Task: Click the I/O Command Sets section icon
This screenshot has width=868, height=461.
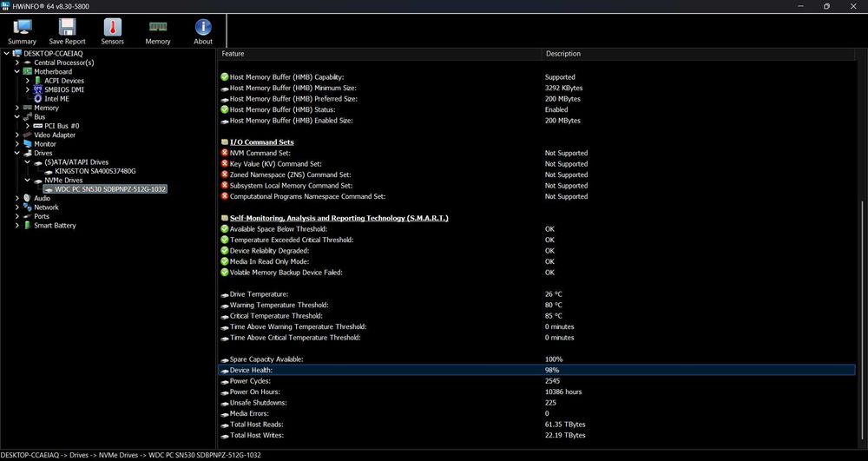Action: [x=224, y=142]
